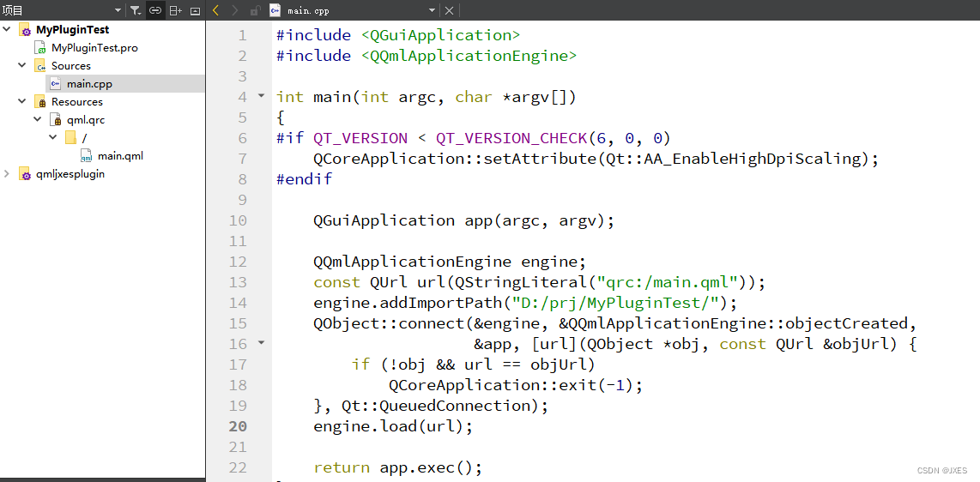The height and width of the screenshot is (482, 980).
Task: Toggle synchronize with editor link icon
Action: tap(155, 10)
